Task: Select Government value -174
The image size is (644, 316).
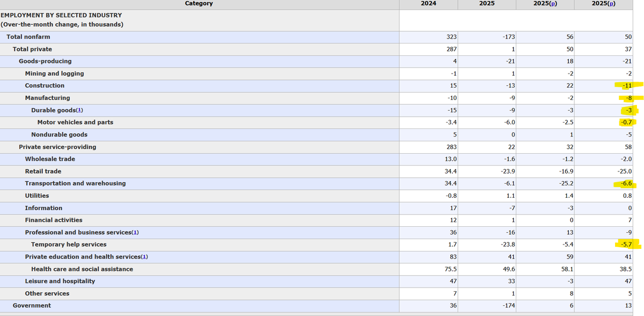Action: (x=508, y=305)
